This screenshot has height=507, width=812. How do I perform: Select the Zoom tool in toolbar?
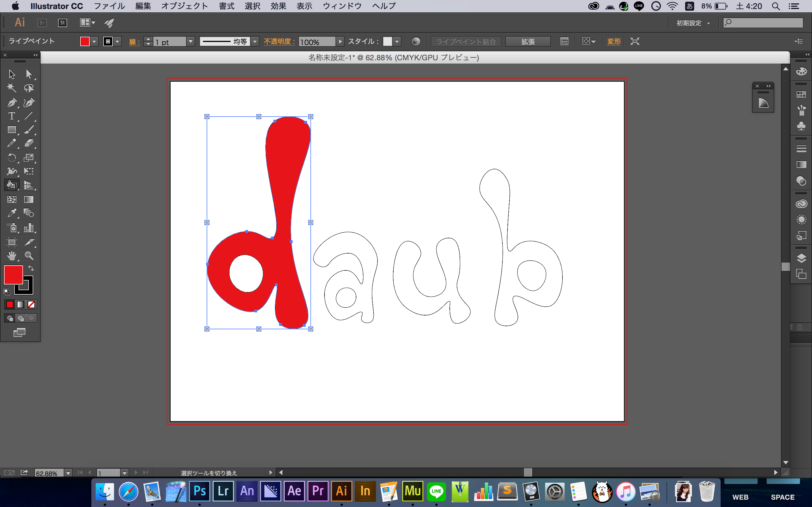coord(28,257)
